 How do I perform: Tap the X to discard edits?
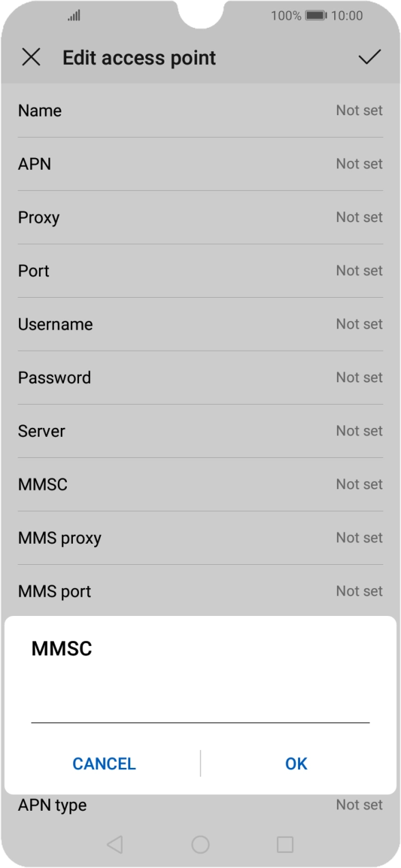31,58
